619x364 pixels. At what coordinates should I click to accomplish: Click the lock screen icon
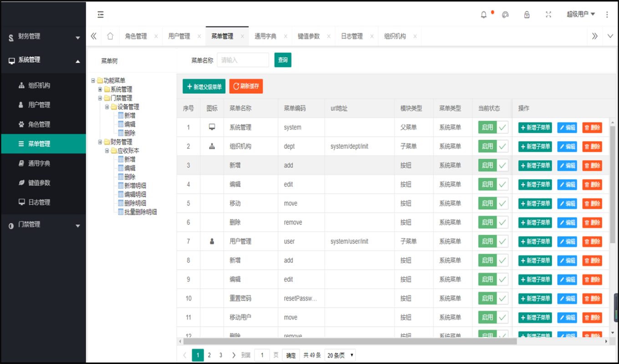click(x=527, y=15)
